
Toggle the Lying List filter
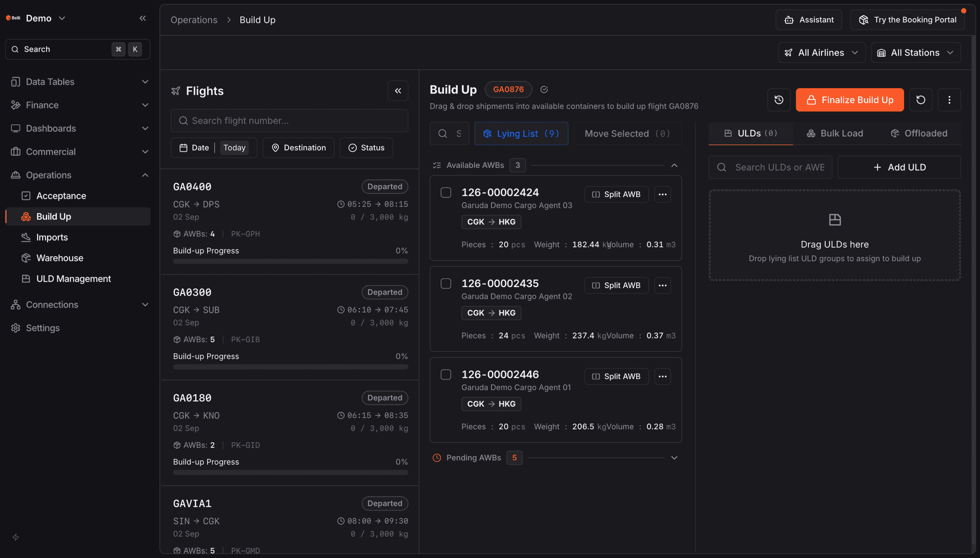click(x=521, y=134)
